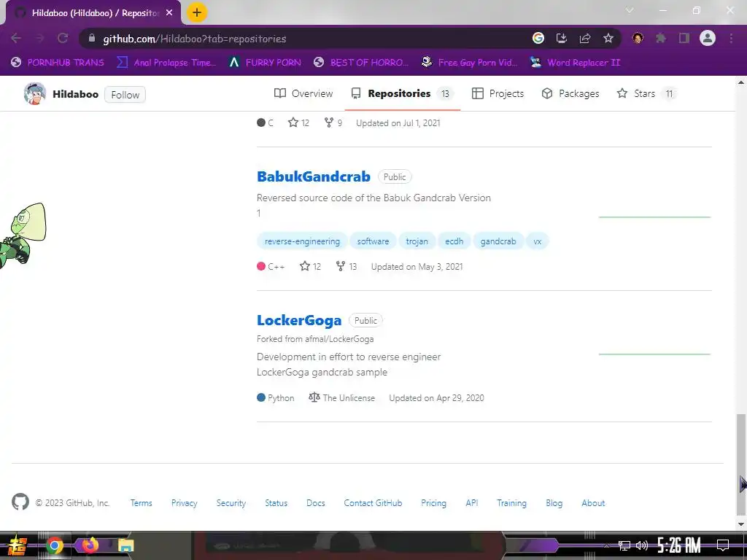Image resolution: width=747 pixels, height=560 pixels.
Task: Open the notification center icon
Action: [x=723, y=545]
